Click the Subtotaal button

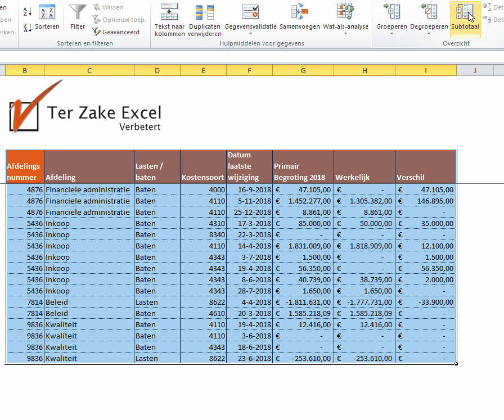click(x=465, y=17)
